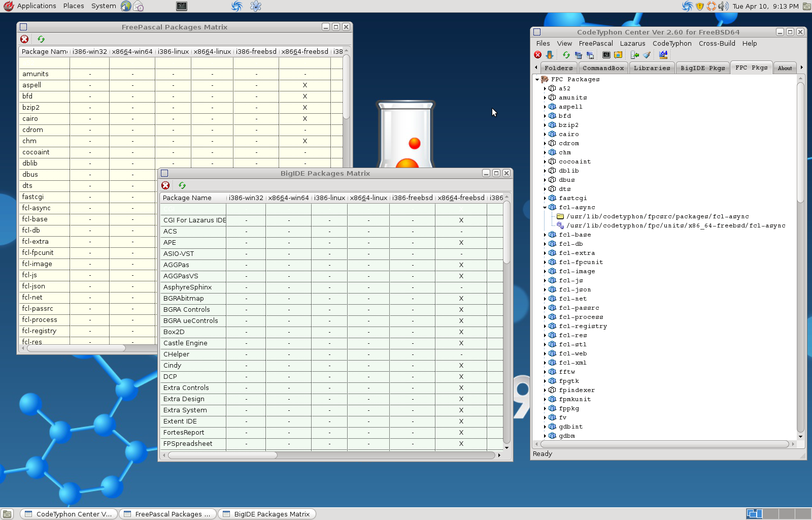Image resolution: width=812 pixels, height=520 pixels.
Task: Open the FreePascal menu
Action: click(596, 43)
